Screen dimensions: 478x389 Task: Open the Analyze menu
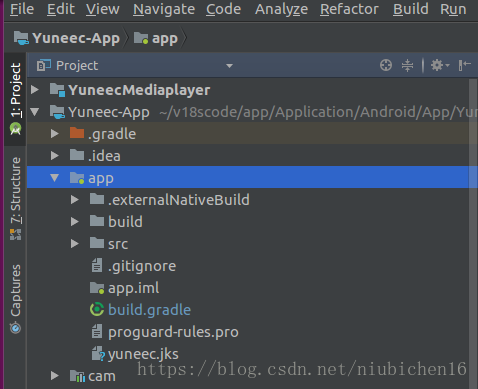pos(281,9)
